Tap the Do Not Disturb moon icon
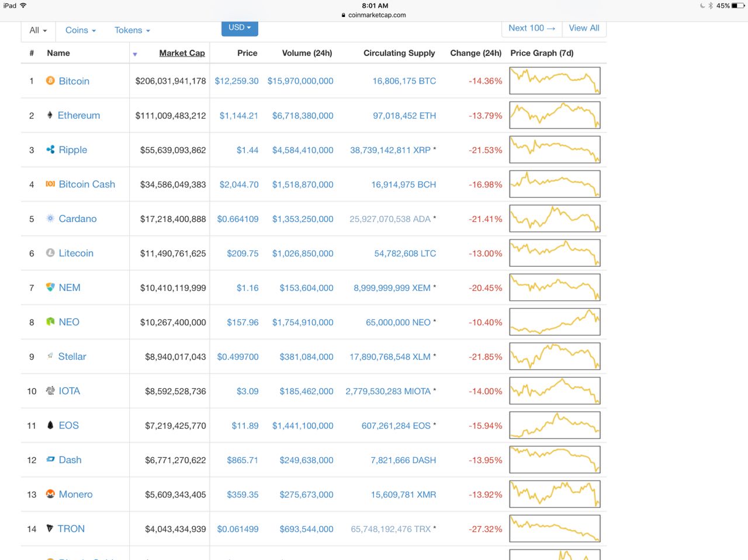 [702, 6]
